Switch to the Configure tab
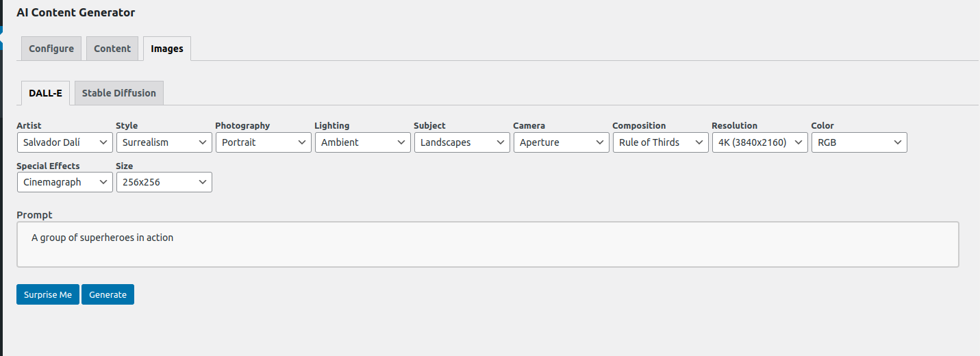 [x=51, y=49]
